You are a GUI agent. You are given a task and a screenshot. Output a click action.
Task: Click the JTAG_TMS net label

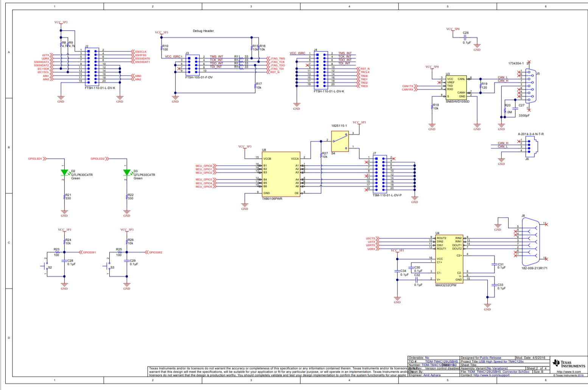[278, 59]
